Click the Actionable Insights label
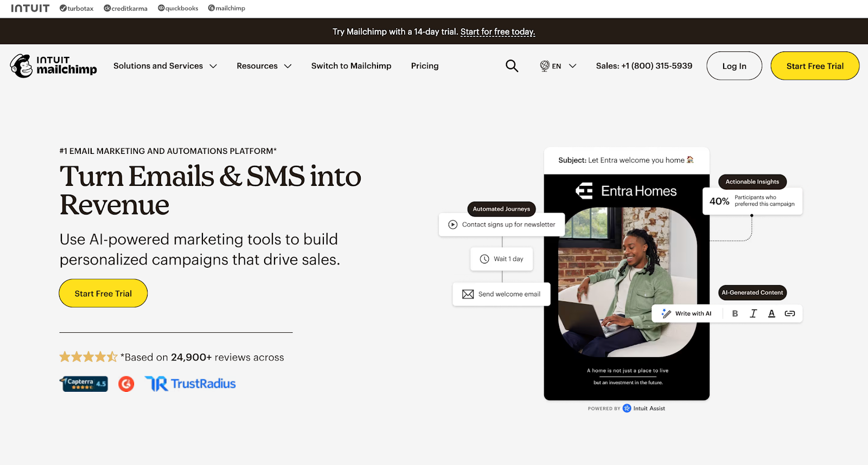 [752, 182]
